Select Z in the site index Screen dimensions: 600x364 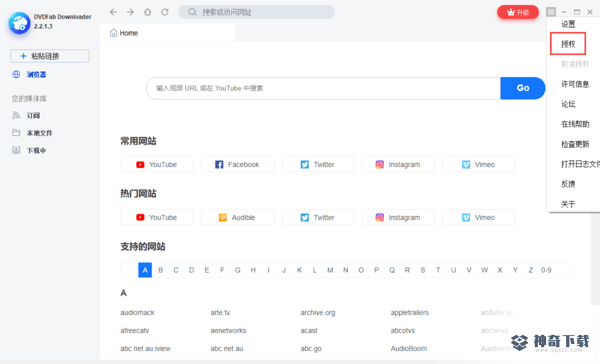530,270
